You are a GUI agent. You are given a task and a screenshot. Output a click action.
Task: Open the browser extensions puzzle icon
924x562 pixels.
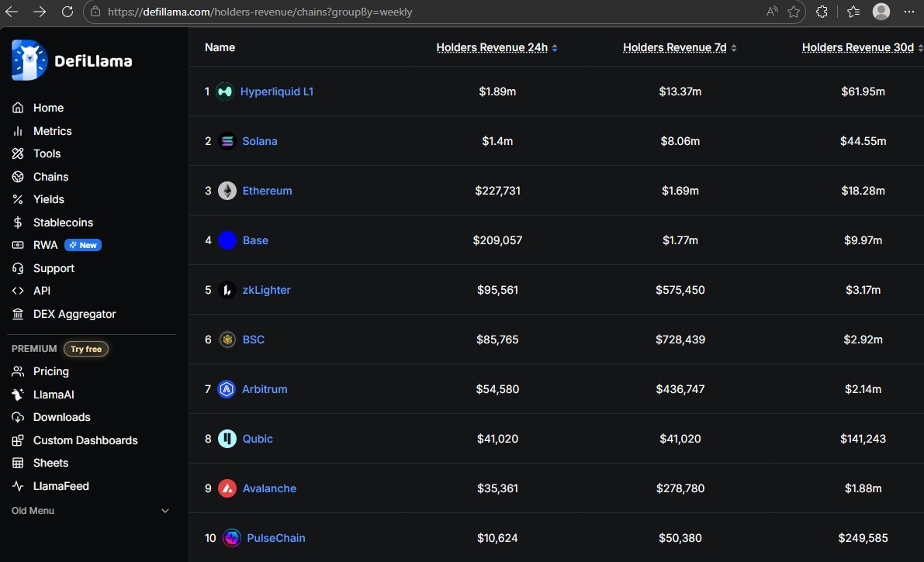pyautogui.click(x=822, y=12)
